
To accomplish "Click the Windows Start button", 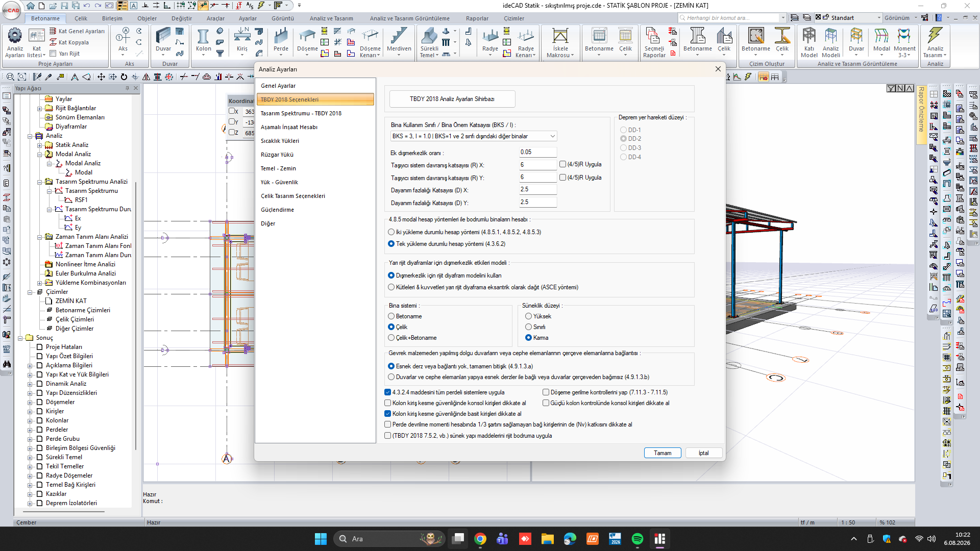I will pos(321,539).
